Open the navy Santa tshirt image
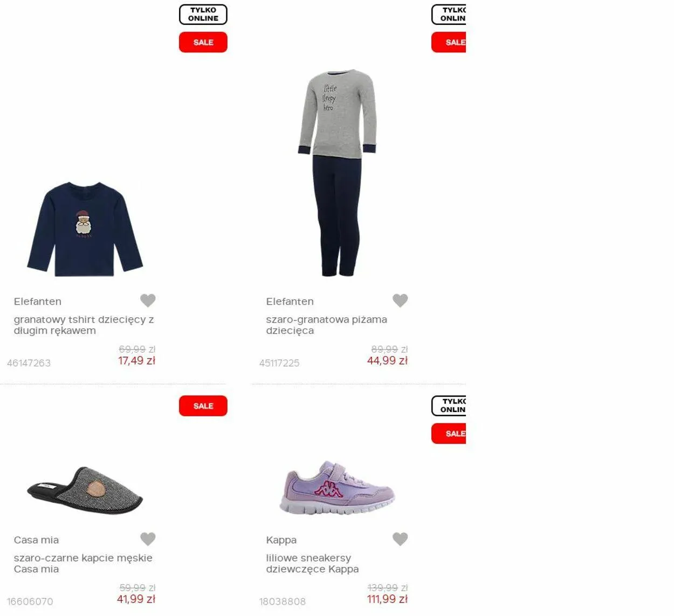This screenshot has width=674, height=616. point(85,229)
